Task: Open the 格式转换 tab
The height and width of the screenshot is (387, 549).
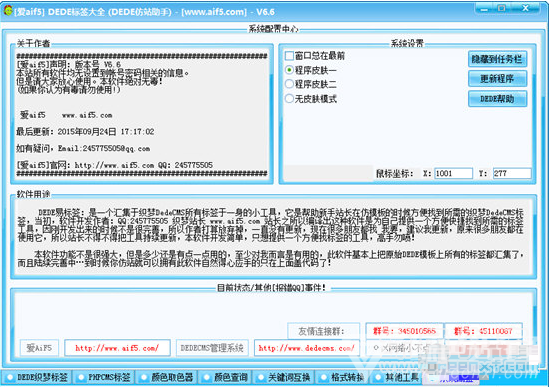Action: coord(341,378)
